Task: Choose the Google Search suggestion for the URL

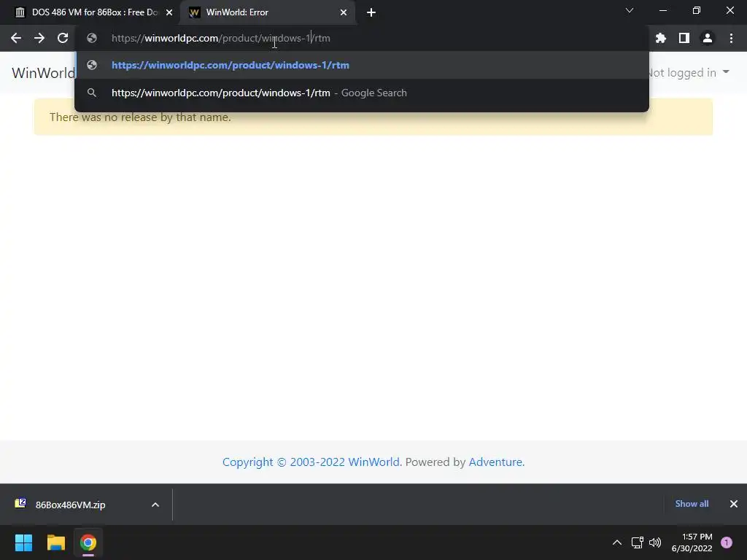Action: pos(362,93)
